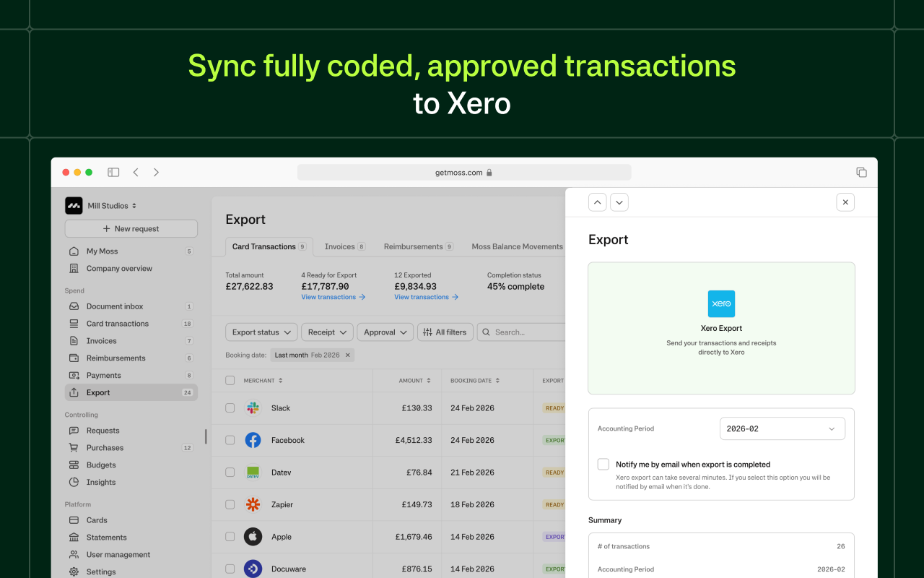Expand the Mill Studios workspace switcher
The height and width of the screenshot is (578, 924).
point(112,206)
